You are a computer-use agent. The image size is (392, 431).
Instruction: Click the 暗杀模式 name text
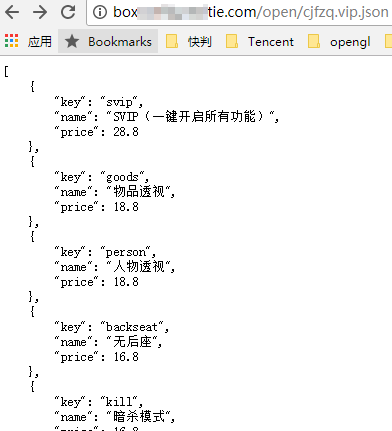[x=139, y=416]
